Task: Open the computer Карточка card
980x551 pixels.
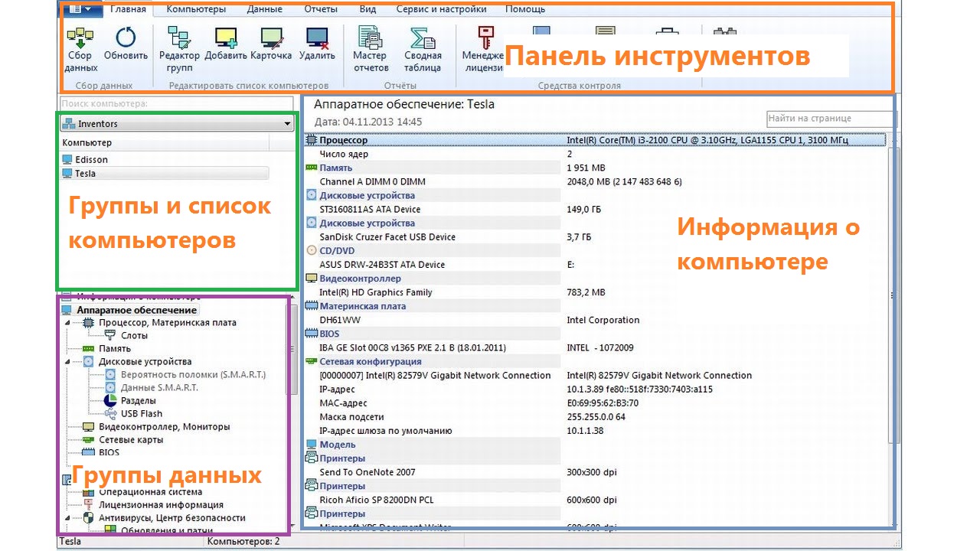Action: click(271, 38)
